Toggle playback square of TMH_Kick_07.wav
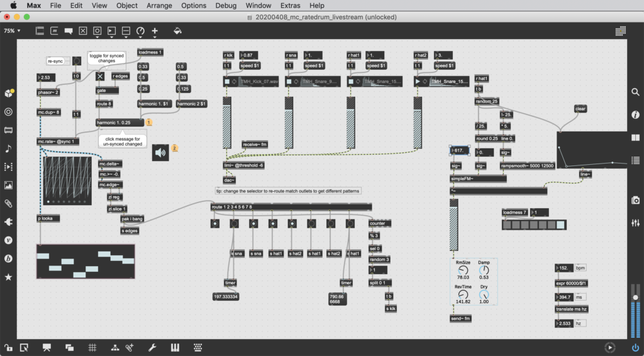The width and height of the screenshot is (644, 356). [227, 81]
